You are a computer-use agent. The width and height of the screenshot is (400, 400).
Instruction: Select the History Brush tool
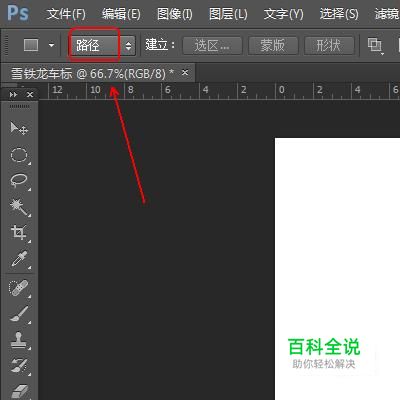tap(19, 366)
